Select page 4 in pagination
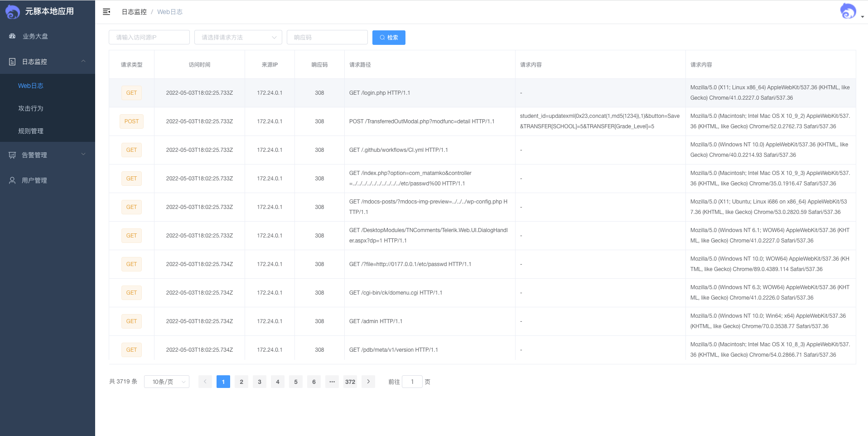This screenshot has height=436, width=868. coord(278,382)
